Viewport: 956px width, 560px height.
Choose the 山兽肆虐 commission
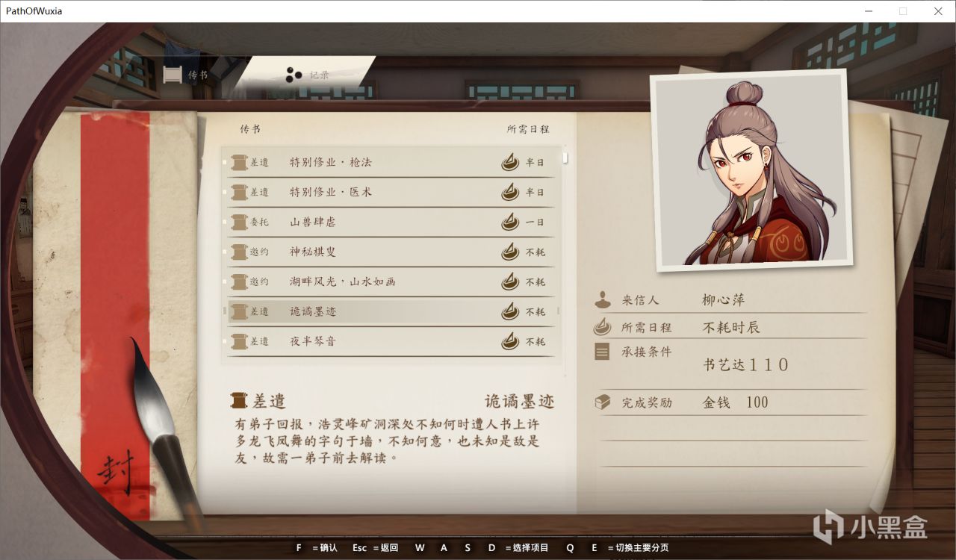pos(391,222)
